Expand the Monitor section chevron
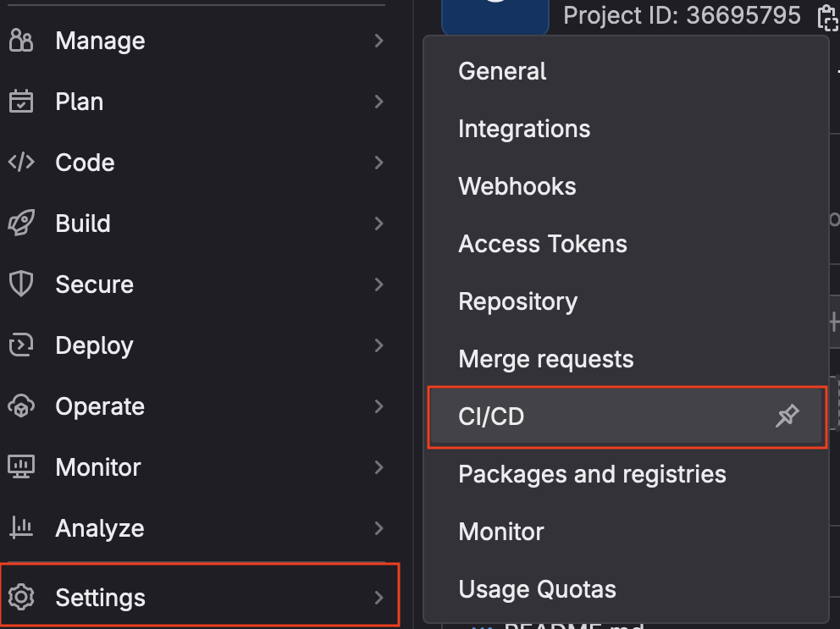The image size is (840, 629). pyautogui.click(x=379, y=467)
